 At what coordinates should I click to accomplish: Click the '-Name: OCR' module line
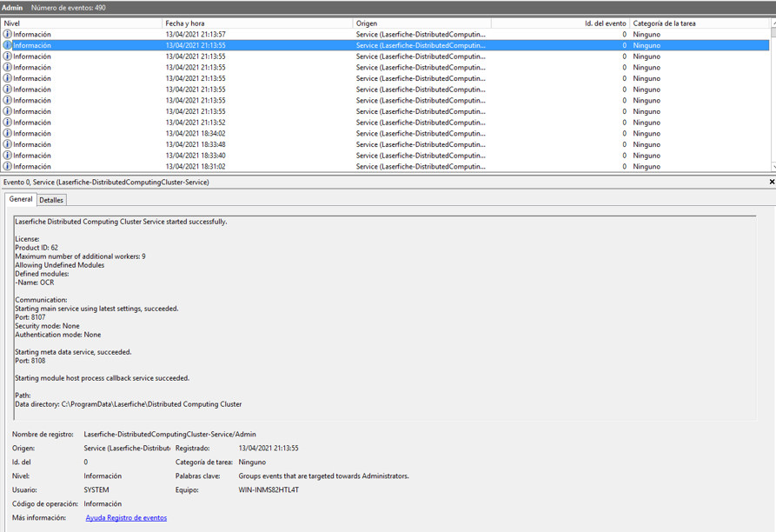tap(35, 283)
